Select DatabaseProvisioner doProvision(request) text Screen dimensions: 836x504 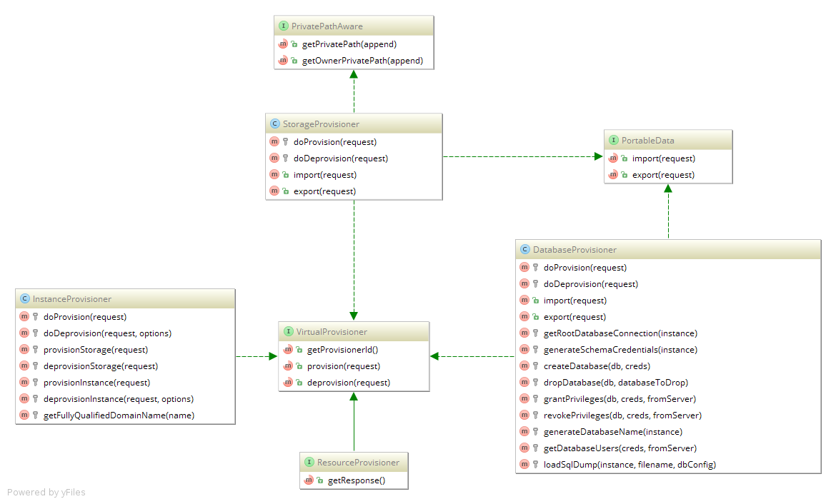tap(585, 268)
